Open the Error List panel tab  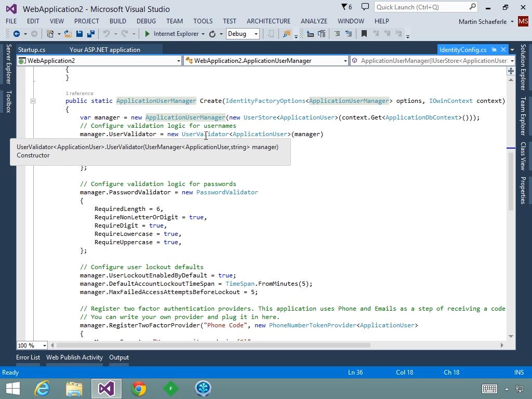[28, 357]
